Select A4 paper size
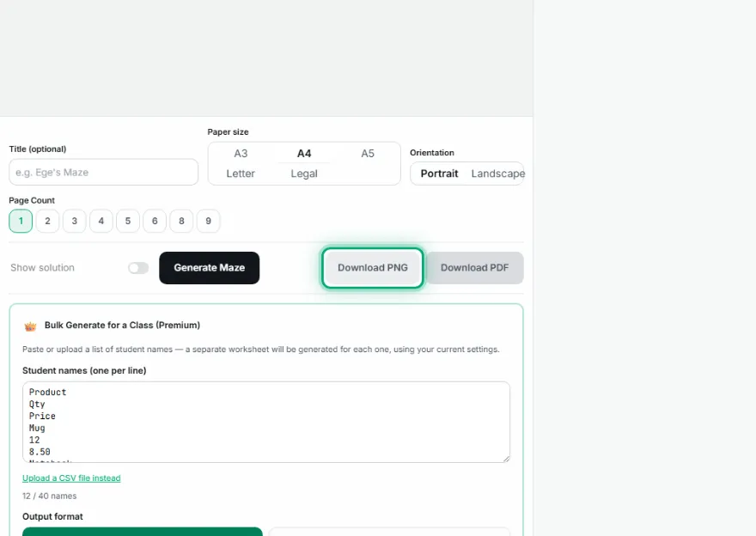 tap(304, 153)
